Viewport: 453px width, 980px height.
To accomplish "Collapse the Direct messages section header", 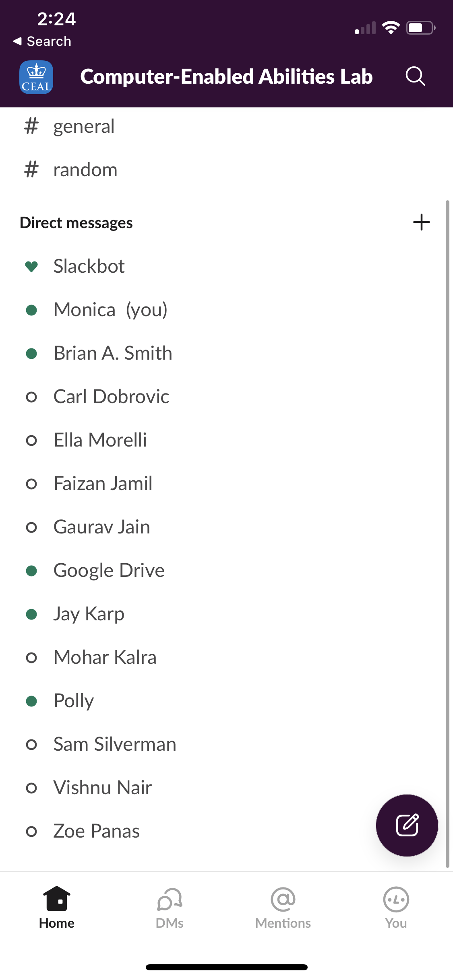I will pos(76,222).
